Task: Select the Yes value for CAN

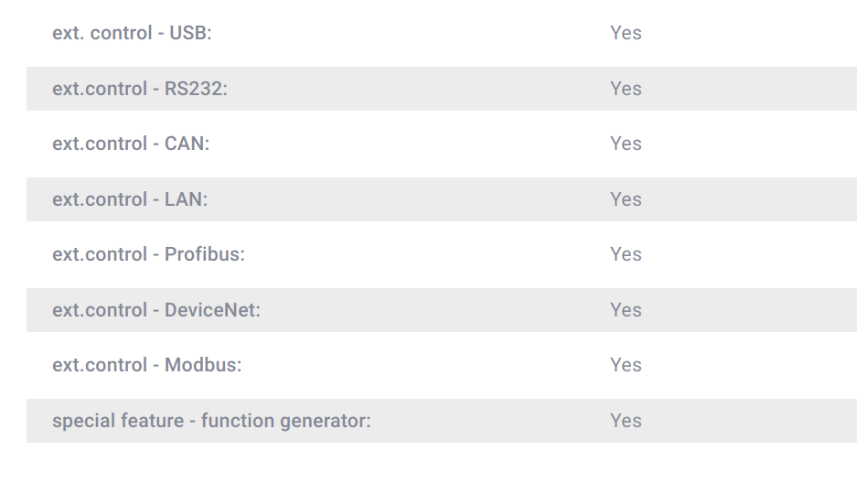Action: [x=626, y=144]
